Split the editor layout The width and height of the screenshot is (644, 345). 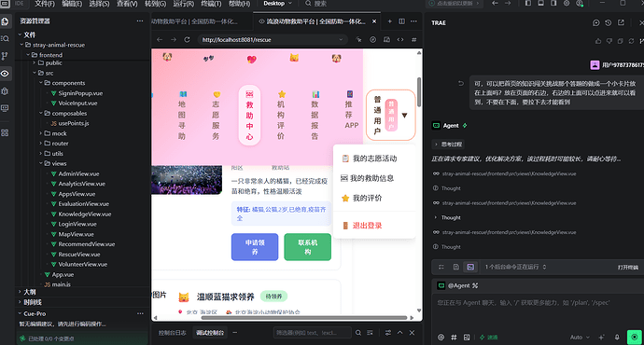point(401,21)
